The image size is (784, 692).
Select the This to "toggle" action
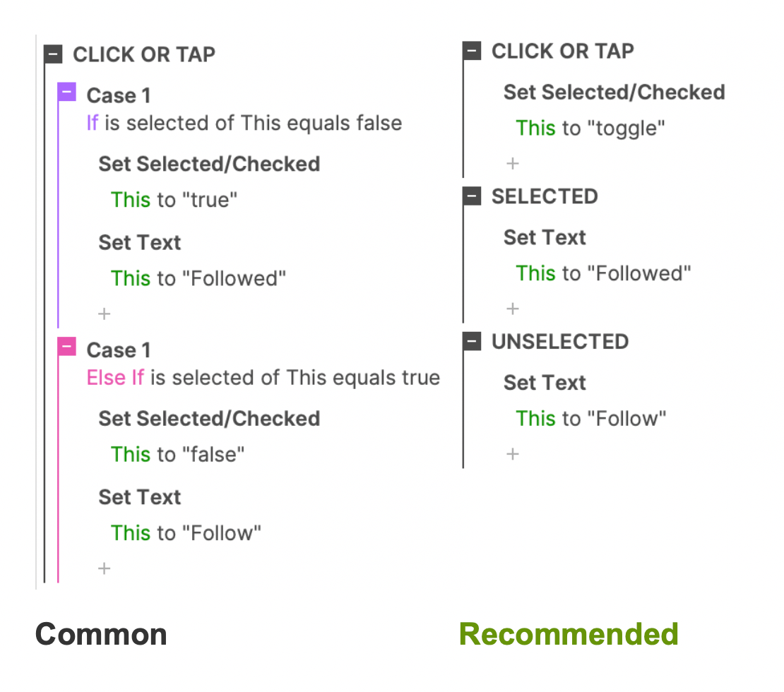(590, 129)
